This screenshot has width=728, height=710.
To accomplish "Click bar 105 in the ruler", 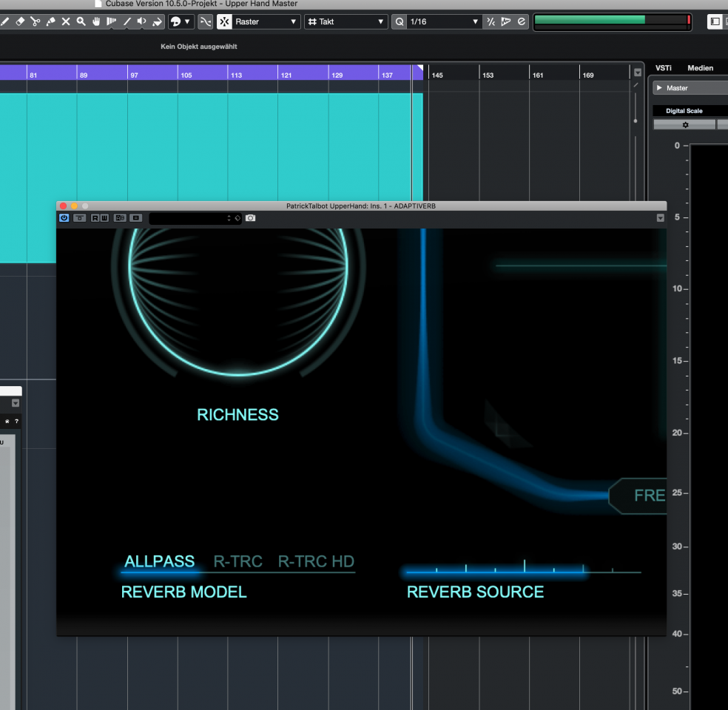I will tap(186, 75).
